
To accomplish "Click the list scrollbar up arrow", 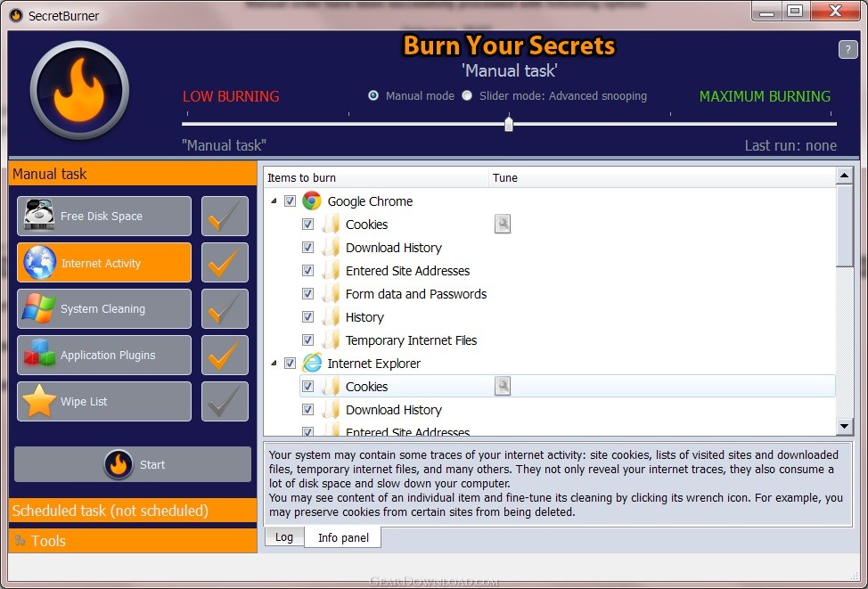I will tap(844, 176).
